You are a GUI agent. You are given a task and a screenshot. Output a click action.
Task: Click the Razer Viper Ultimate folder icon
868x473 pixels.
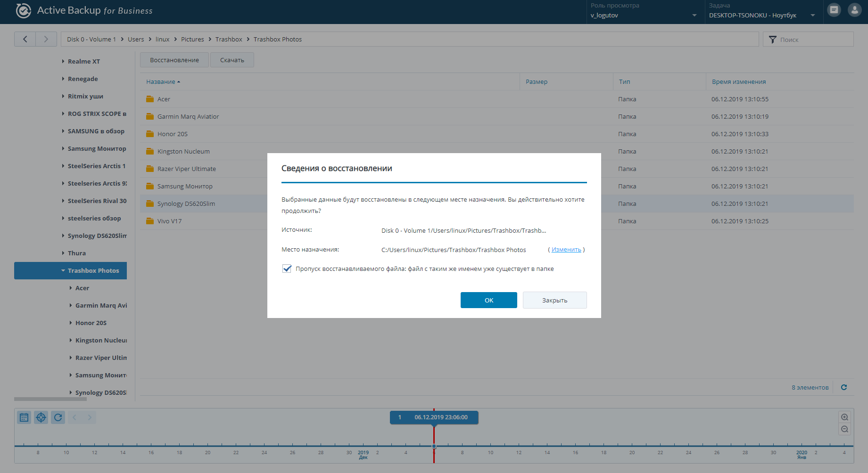[150, 169]
